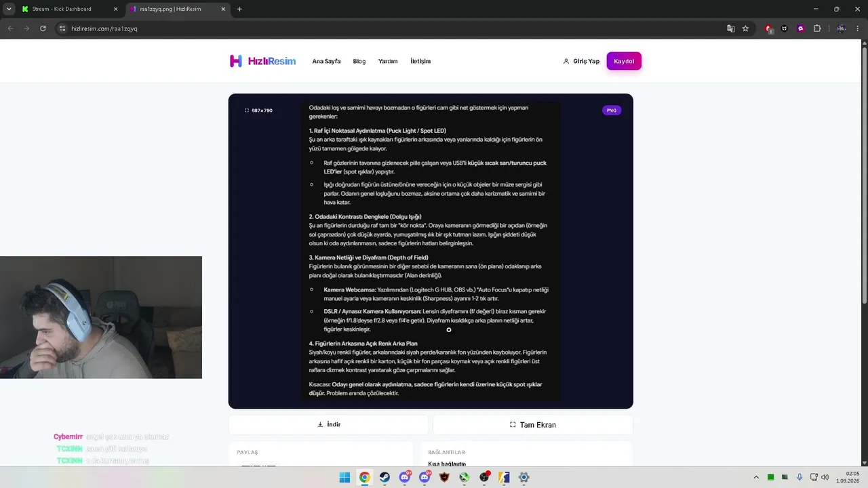Open the purple extension icon
This screenshot has width=868, height=488.
click(801, 28)
